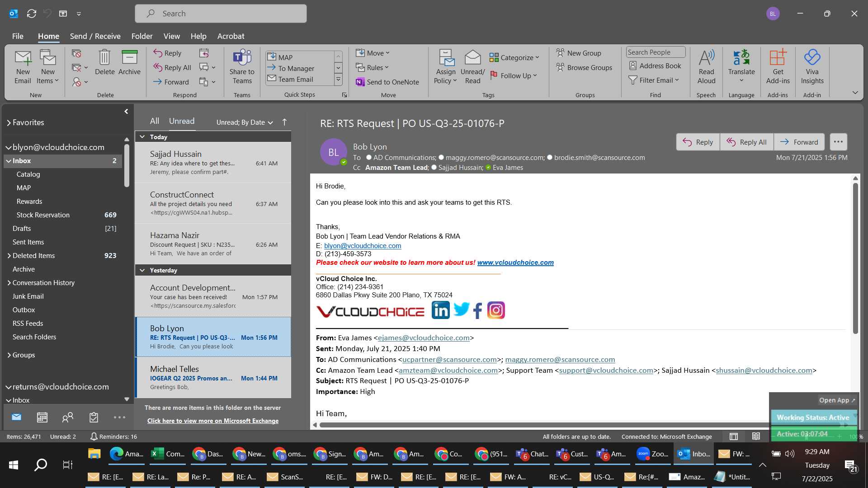This screenshot has height=488, width=868.
Task: Collapse the Today group header
Action: 142,137
